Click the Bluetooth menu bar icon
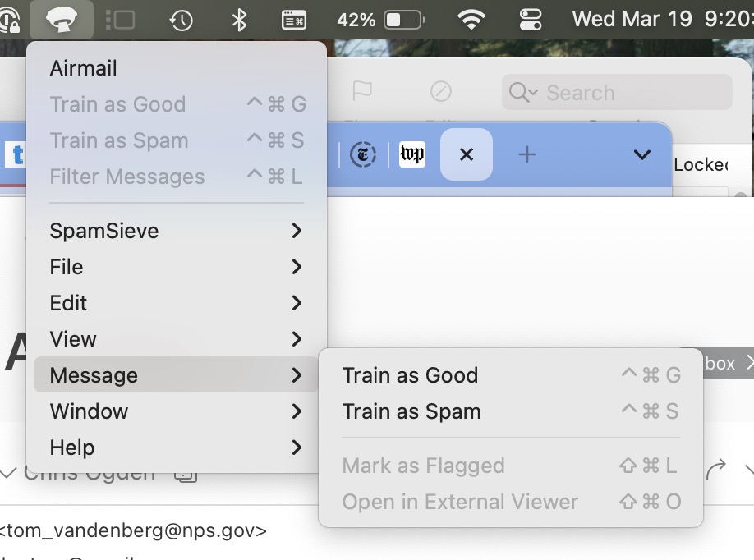The width and height of the screenshot is (754, 560). [x=239, y=21]
